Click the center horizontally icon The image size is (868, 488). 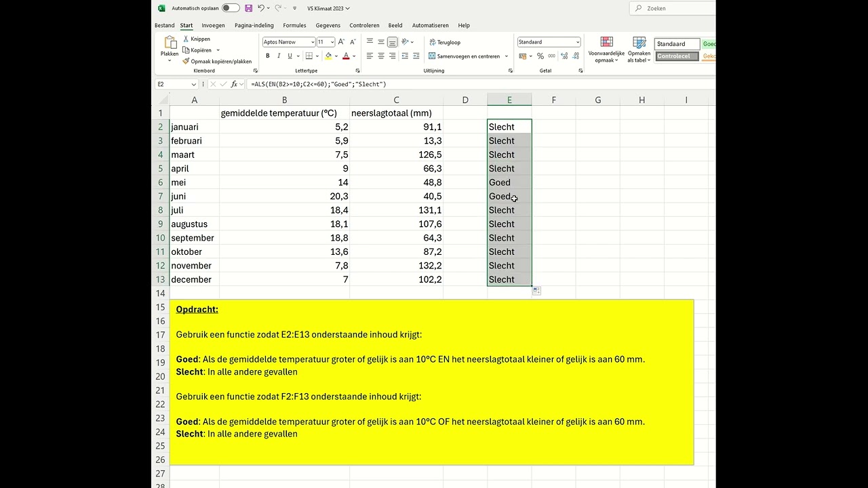click(x=381, y=56)
